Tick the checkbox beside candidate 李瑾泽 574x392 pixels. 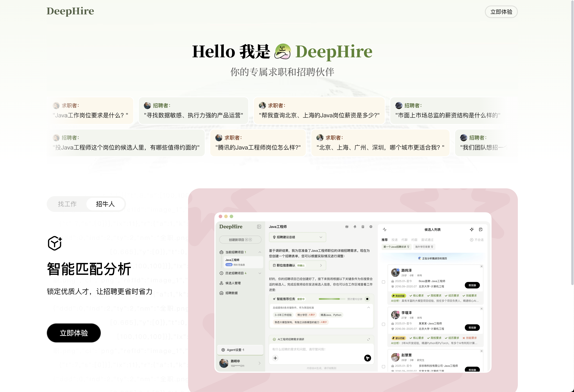point(383,324)
